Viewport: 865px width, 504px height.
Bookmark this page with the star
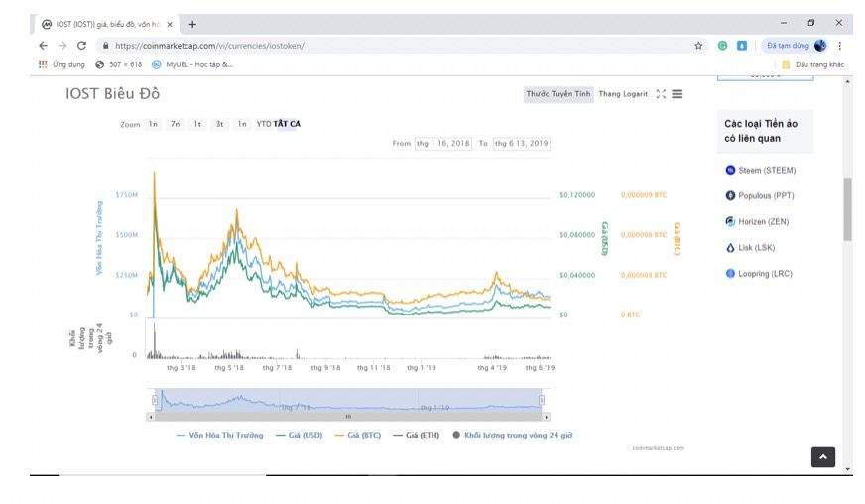click(x=698, y=46)
